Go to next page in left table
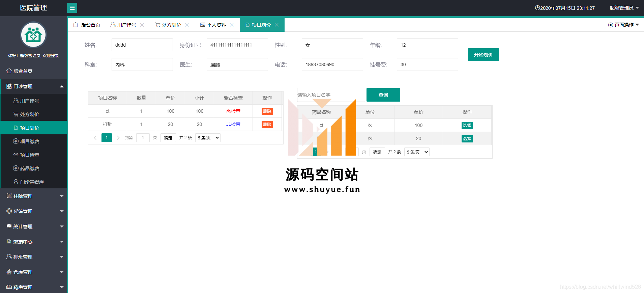This screenshot has height=293, width=644. (118, 138)
